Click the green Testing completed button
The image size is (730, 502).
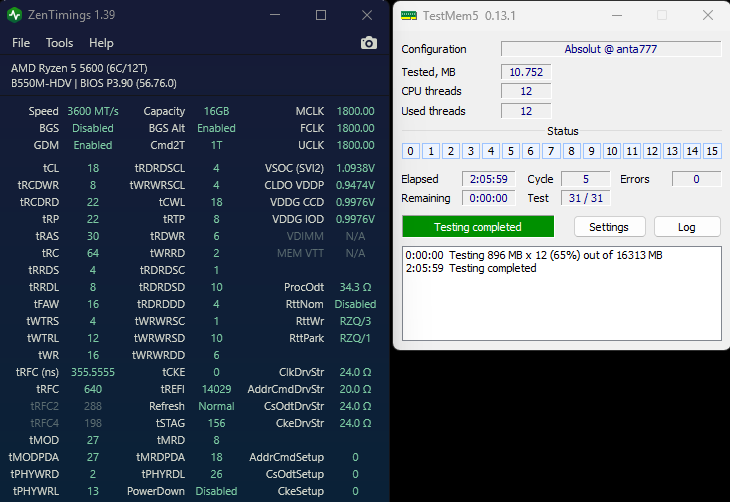(x=478, y=226)
